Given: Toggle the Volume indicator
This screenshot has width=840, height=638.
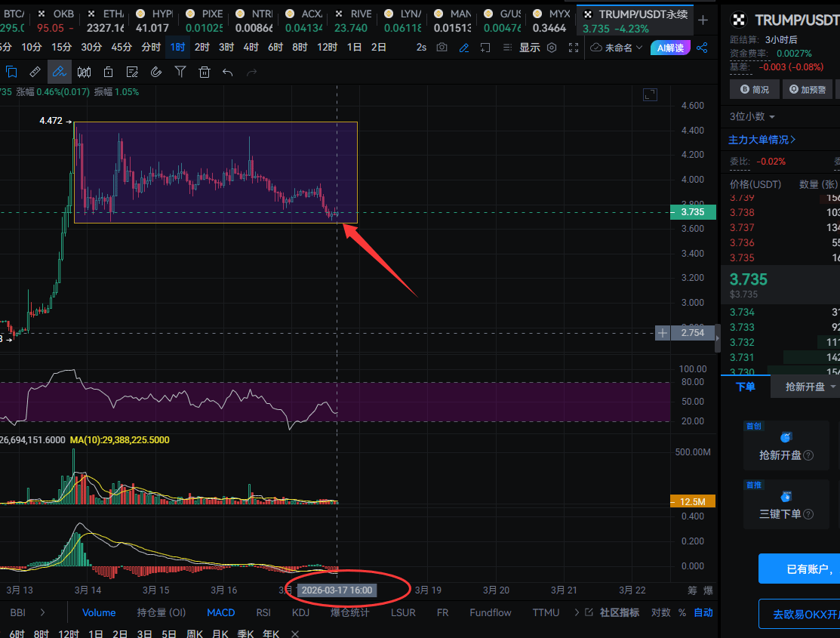Looking at the screenshot, I should [x=99, y=612].
